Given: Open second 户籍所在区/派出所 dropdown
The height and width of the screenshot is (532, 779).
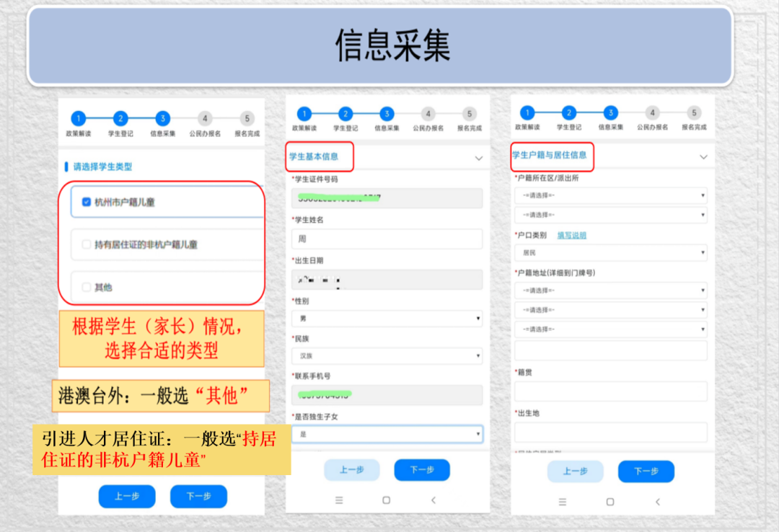Looking at the screenshot, I should (611, 215).
